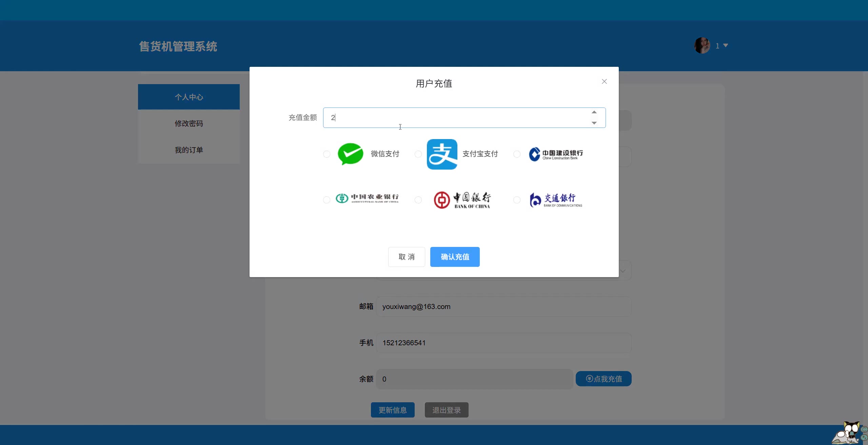This screenshot has height=445, width=868.
Task: Click the Bank of China logo
Action: 462,200
